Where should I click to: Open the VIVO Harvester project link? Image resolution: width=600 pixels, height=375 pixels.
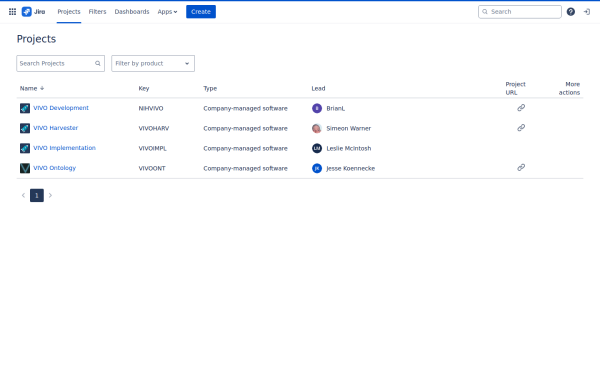tap(55, 128)
